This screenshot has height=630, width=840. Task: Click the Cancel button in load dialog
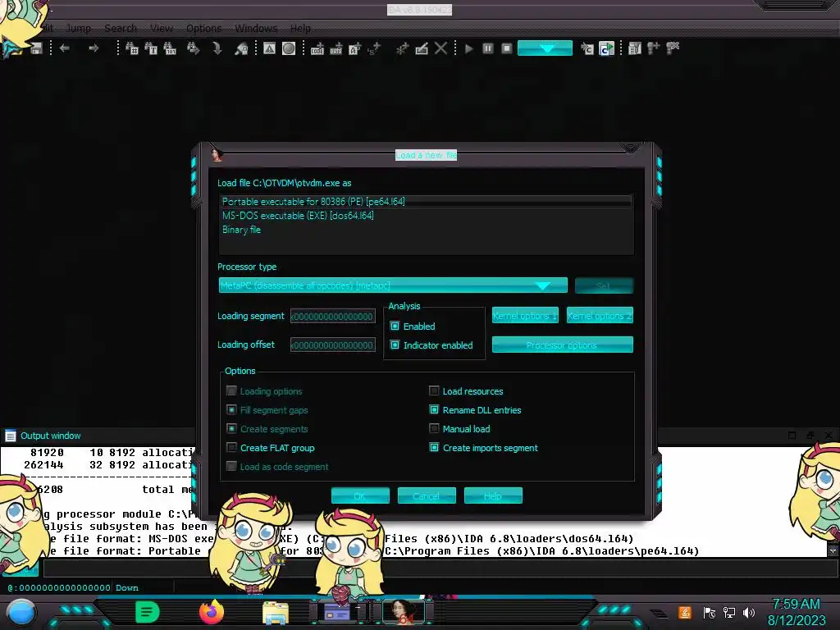(x=427, y=496)
